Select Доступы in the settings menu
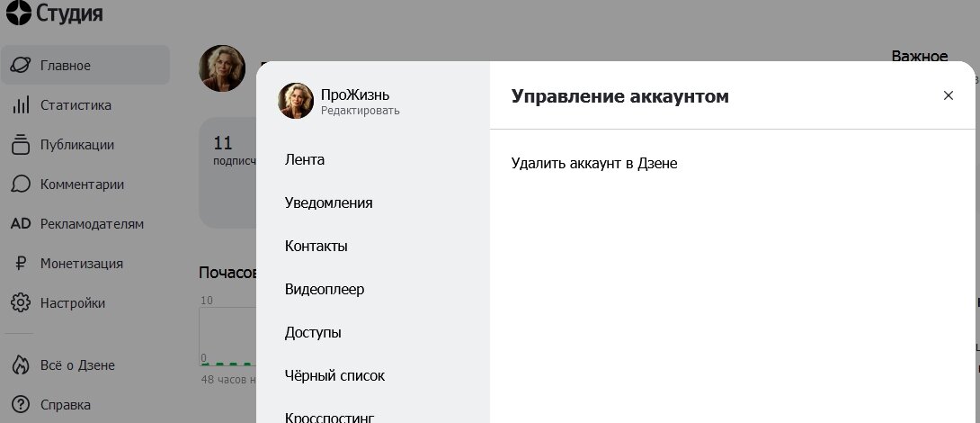980x423 pixels. [x=313, y=332]
